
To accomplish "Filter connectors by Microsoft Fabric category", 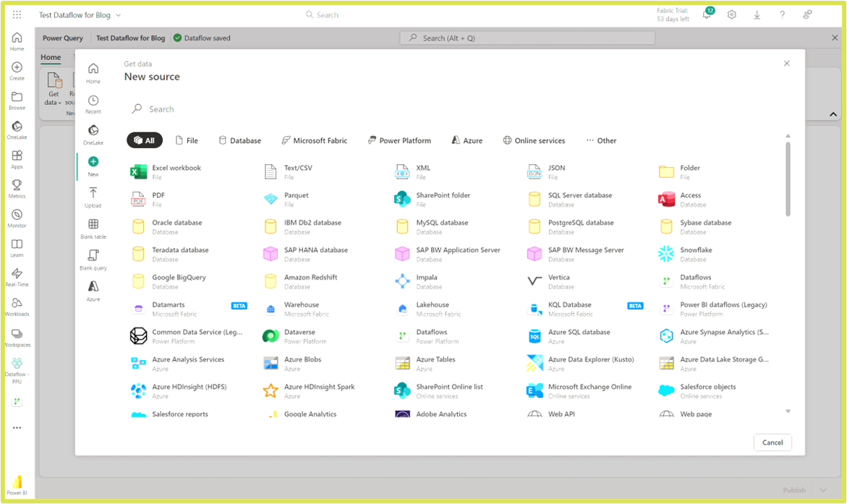I will tap(315, 140).
